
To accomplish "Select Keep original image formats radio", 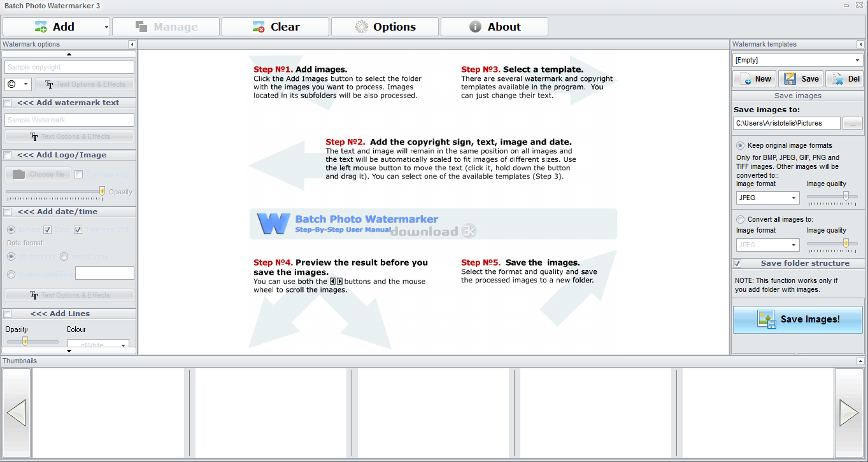I will (740, 145).
